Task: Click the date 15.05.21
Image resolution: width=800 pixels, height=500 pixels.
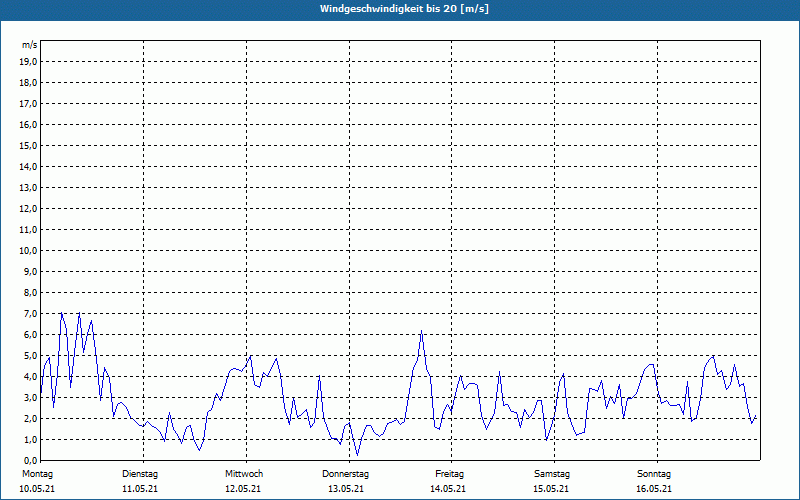Action: (551, 489)
